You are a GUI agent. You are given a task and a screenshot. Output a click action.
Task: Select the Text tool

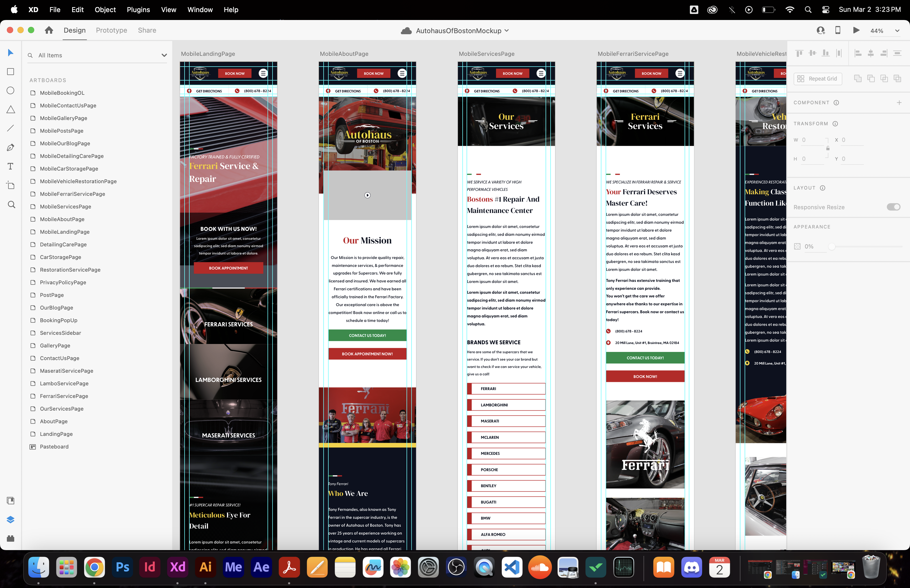click(11, 166)
